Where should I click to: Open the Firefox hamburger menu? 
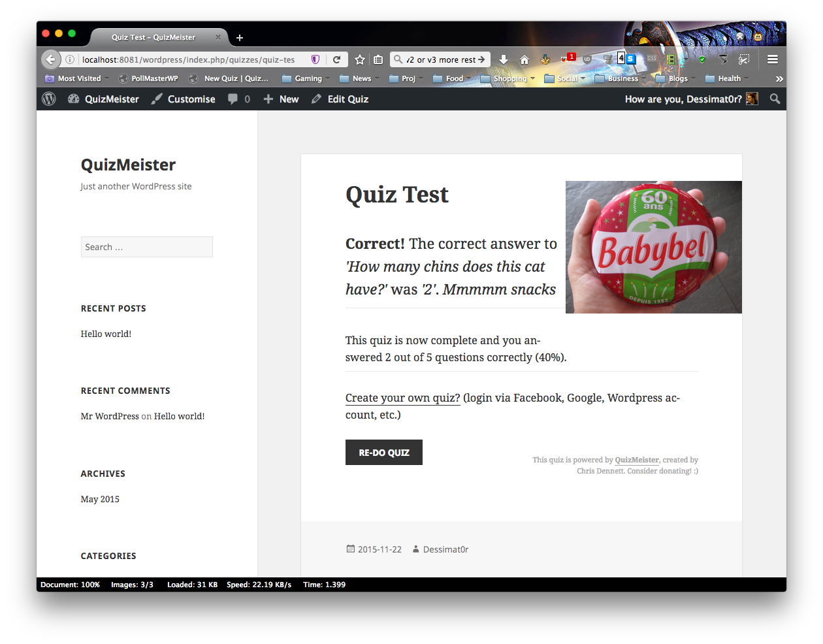coord(773,59)
